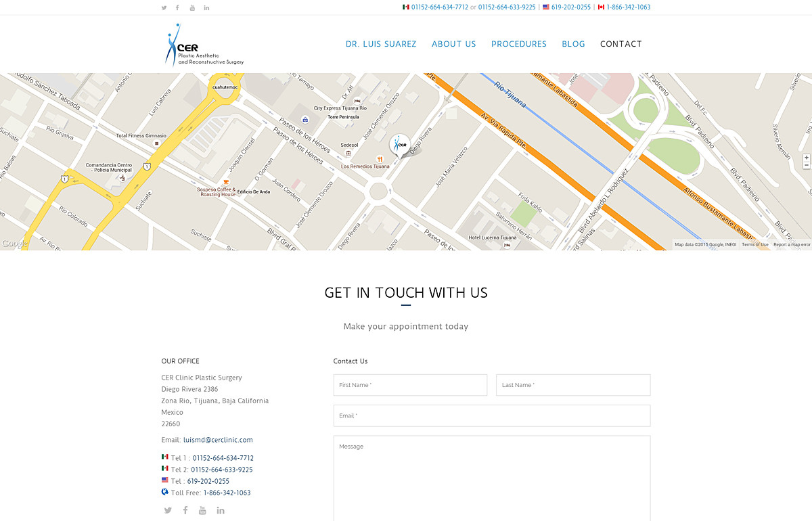The image size is (812, 521).
Task: Click the Twitter icon in top bar
Action: [164, 7]
